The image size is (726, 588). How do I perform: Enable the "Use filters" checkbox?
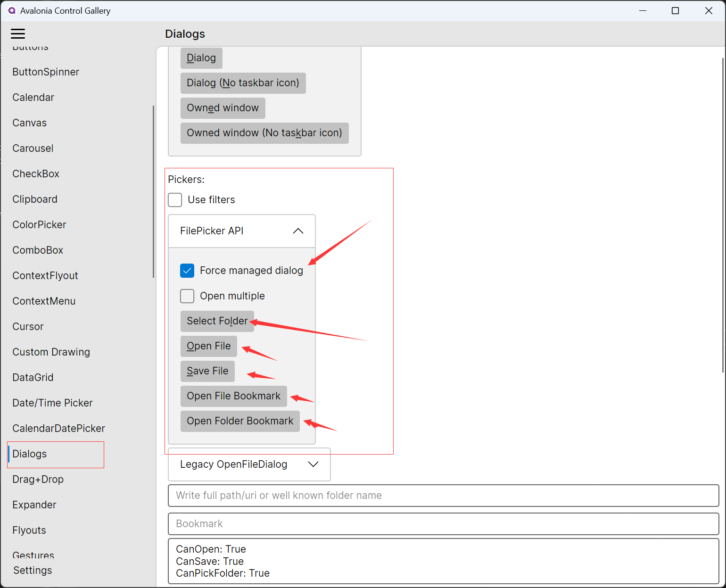pyautogui.click(x=175, y=199)
